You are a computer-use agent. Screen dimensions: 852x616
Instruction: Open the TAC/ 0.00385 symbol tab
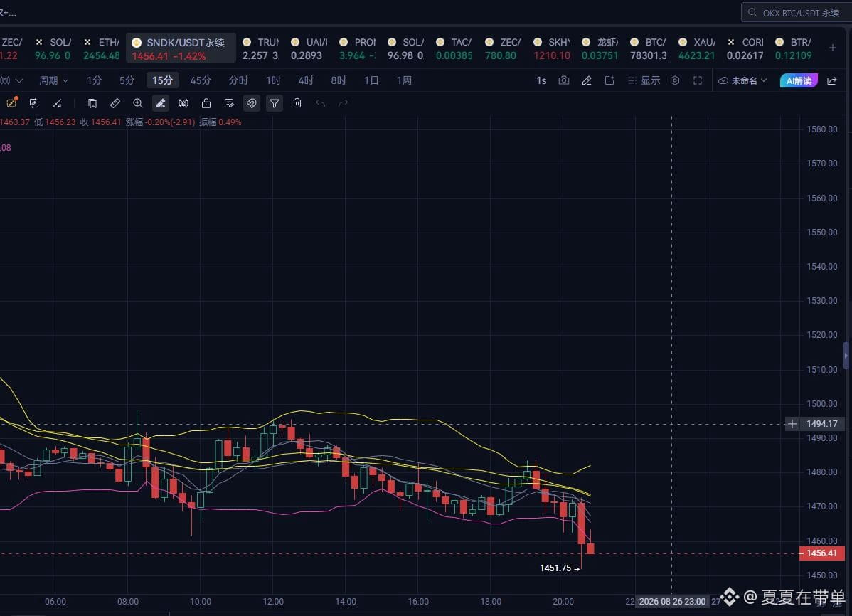[x=454, y=48]
